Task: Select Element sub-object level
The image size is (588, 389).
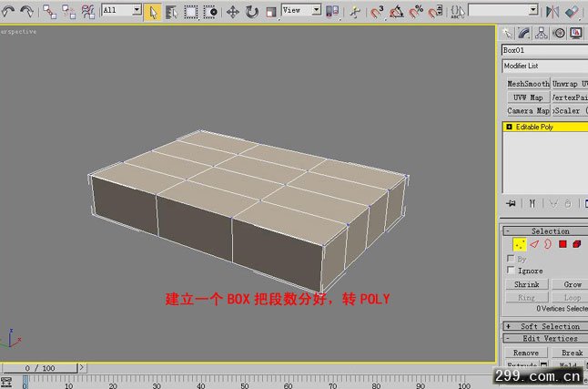Action: (577, 244)
